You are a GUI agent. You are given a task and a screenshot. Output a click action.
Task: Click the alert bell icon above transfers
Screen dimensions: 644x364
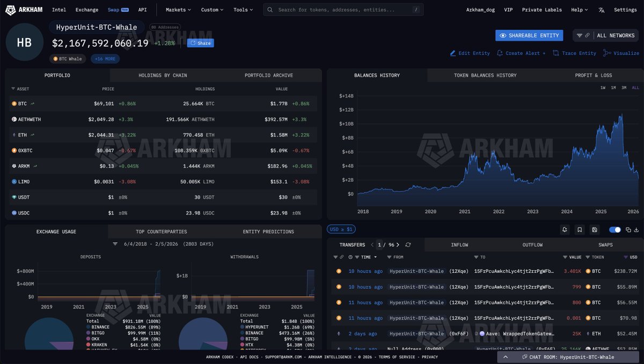click(x=565, y=230)
